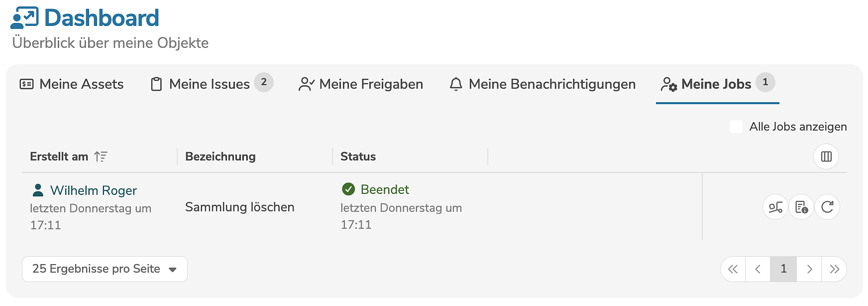Toggle the Erstellt am sort order
868x306 pixels.
point(101,156)
